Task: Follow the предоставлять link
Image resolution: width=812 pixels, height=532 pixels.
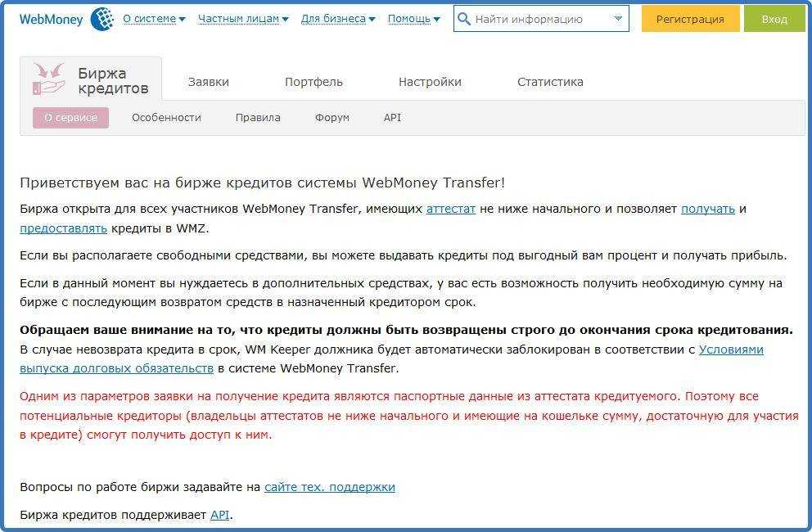Action: [x=63, y=228]
